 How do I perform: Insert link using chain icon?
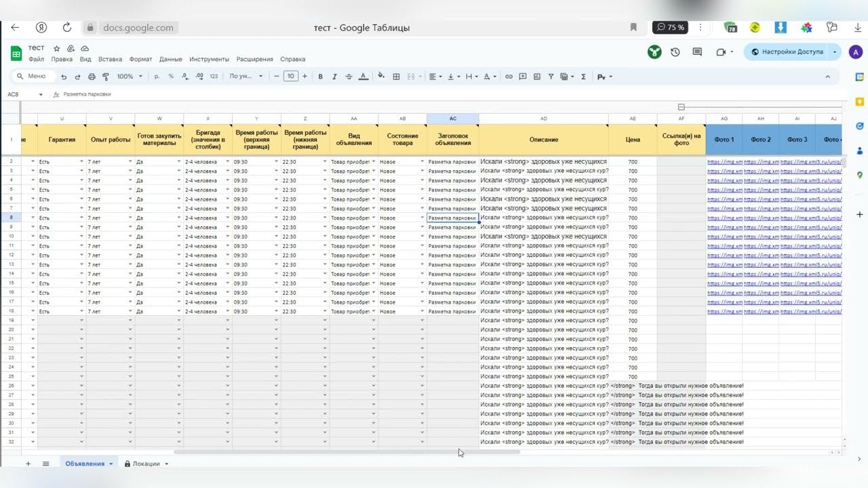click(509, 77)
